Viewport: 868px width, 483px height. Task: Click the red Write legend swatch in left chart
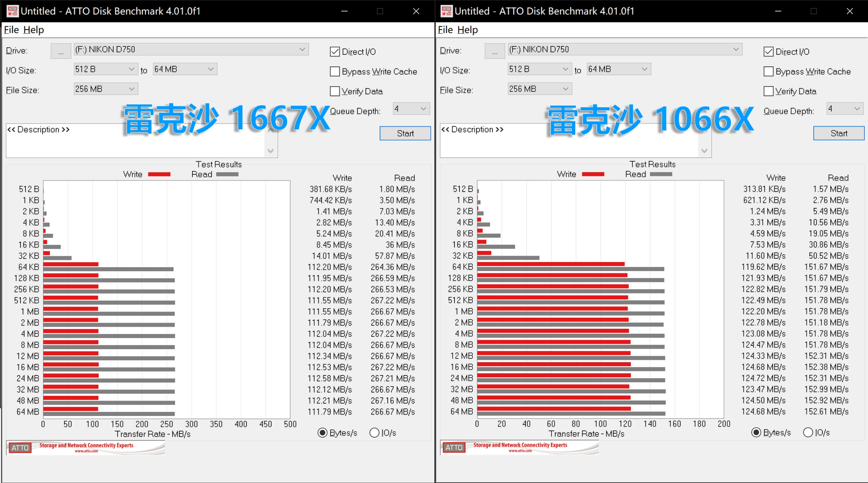click(159, 174)
